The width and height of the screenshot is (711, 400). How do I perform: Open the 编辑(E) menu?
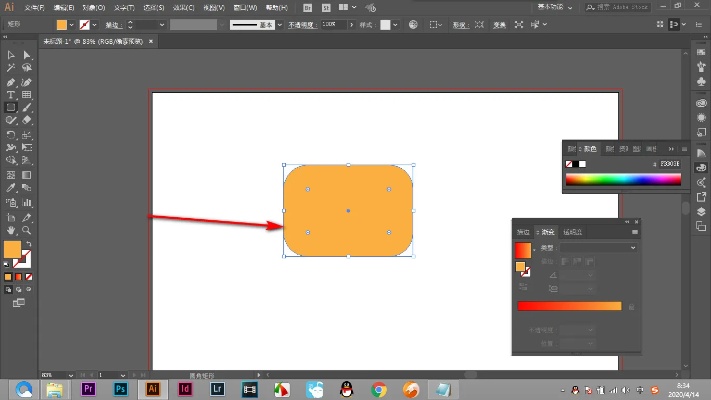click(x=63, y=8)
